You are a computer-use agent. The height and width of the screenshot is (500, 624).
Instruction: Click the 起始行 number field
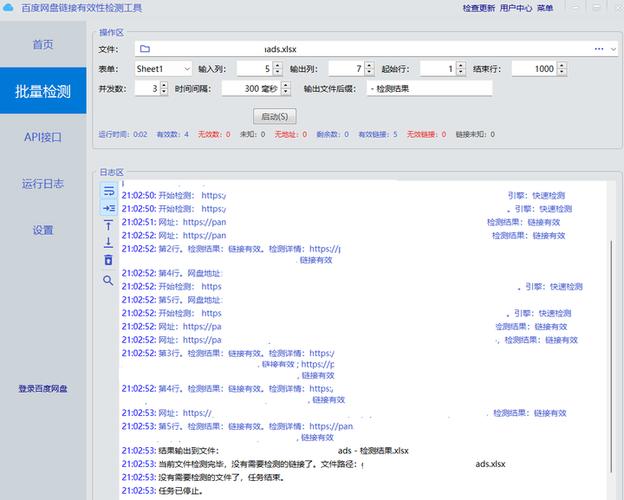(438, 69)
